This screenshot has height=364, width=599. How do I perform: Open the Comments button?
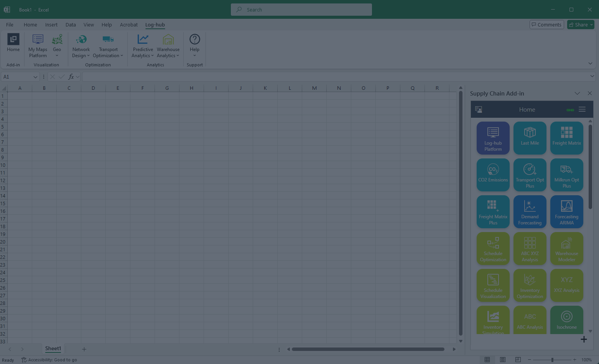click(546, 25)
